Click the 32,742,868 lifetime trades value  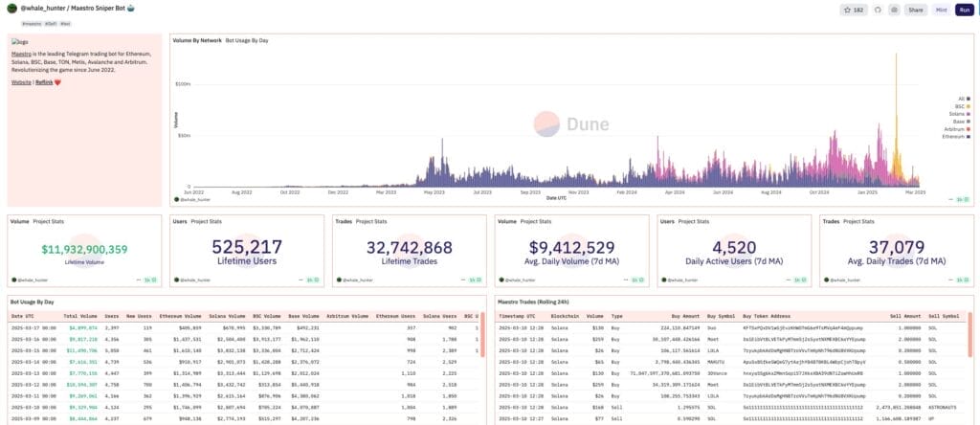click(x=410, y=248)
